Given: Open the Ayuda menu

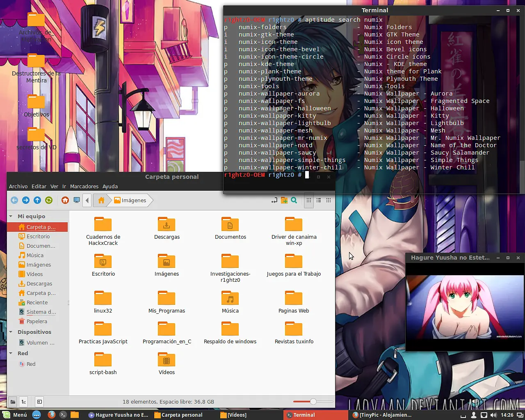Looking at the screenshot, I should coord(110,186).
